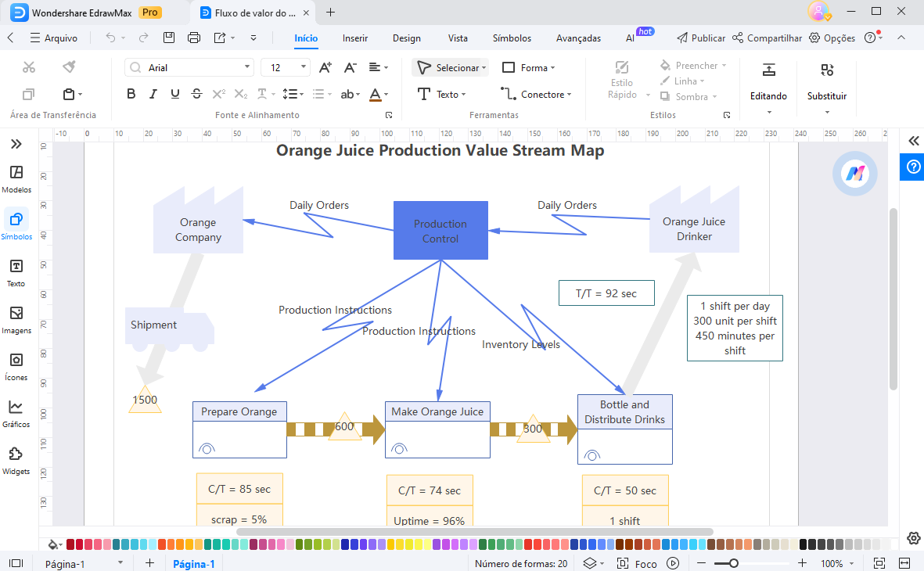Image resolution: width=924 pixels, height=571 pixels.
Task: Open the Ícones sidebar panel
Action: coord(16,365)
